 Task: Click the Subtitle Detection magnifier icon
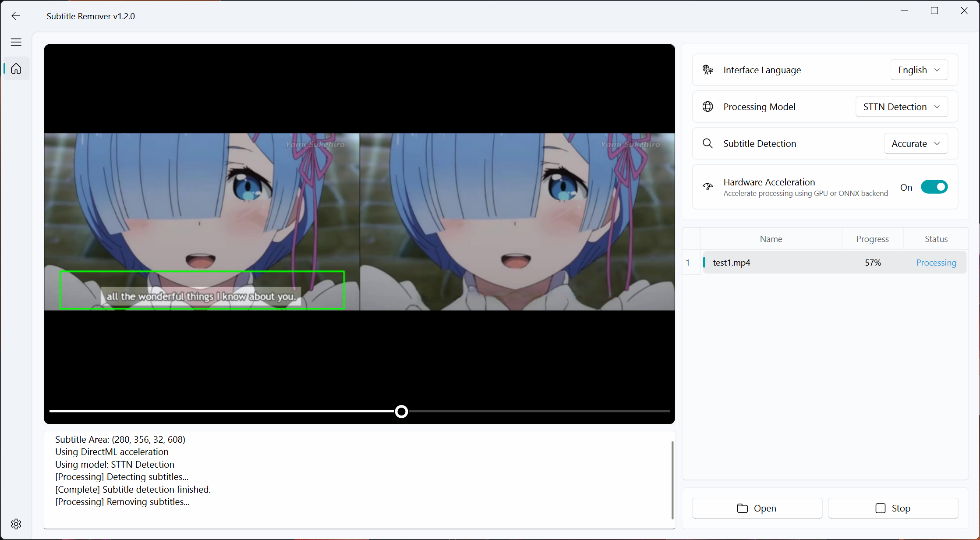point(708,143)
